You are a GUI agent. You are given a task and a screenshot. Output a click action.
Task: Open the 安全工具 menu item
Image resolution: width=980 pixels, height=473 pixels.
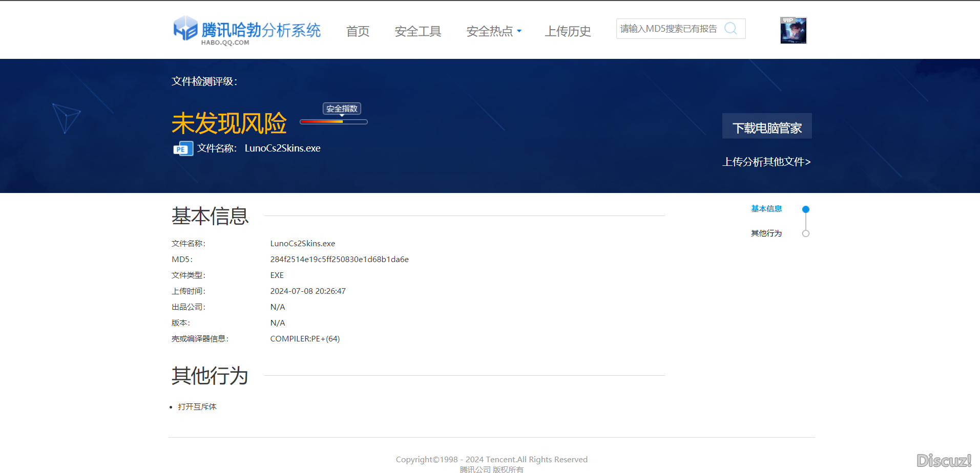pyautogui.click(x=418, y=31)
